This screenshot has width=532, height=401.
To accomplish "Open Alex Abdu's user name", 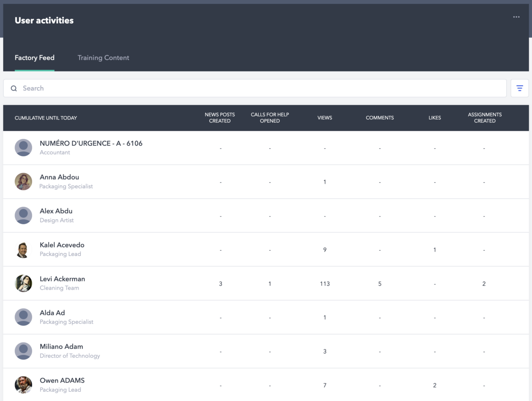I will tap(56, 211).
